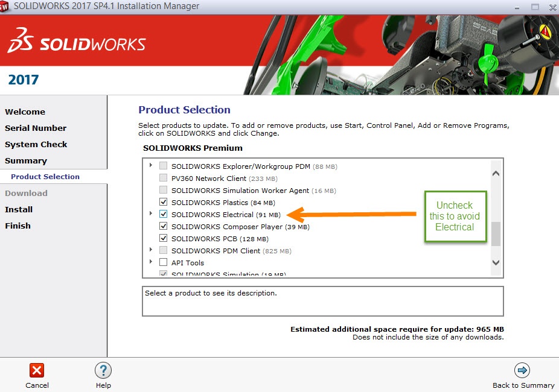Click the SW app icon in title bar
This screenshot has width=559, height=392.
(x=5, y=7)
